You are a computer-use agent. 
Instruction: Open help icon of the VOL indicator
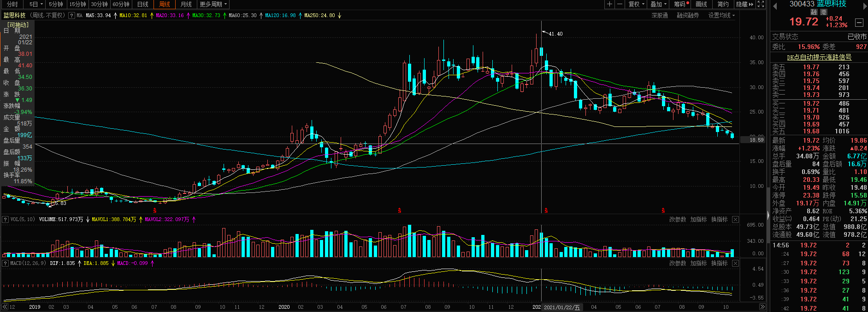point(5,219)
